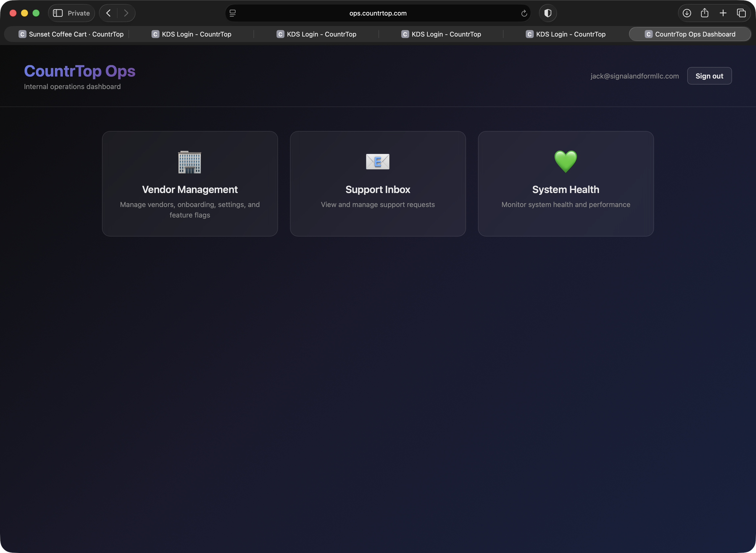The height and width of the screenshot is (553, 756).
Task: Open the Support Inbox card
Action: pyautogui.click(x=378, y=183)
